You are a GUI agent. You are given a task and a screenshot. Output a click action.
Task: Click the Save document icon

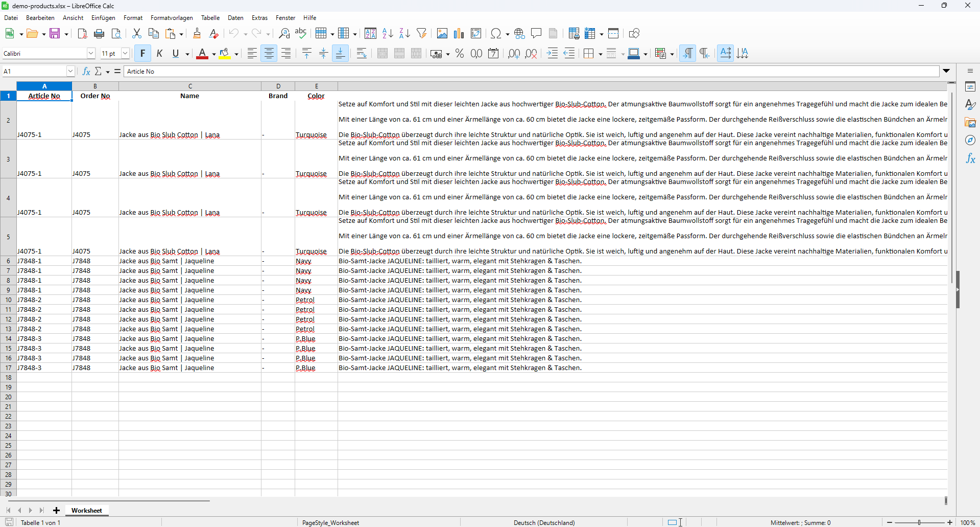tap(54, 34)
